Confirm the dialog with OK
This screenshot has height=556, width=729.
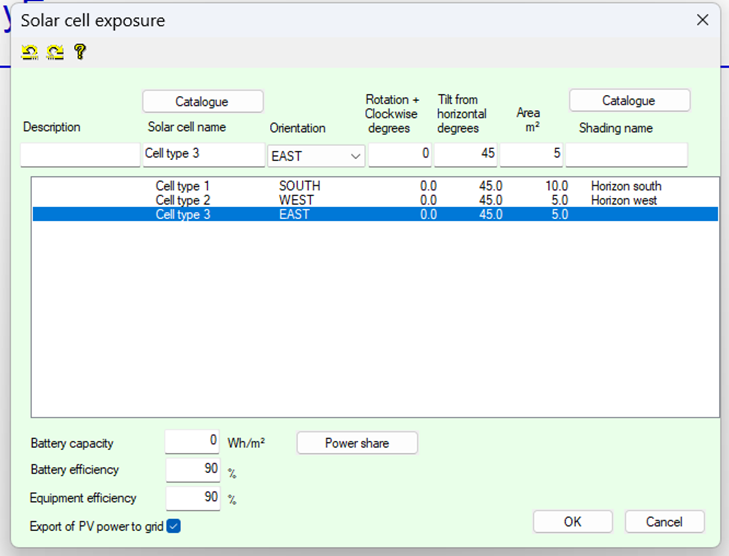572,522
